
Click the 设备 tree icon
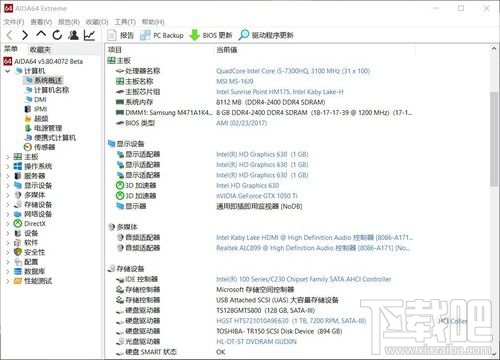(18, 233)
